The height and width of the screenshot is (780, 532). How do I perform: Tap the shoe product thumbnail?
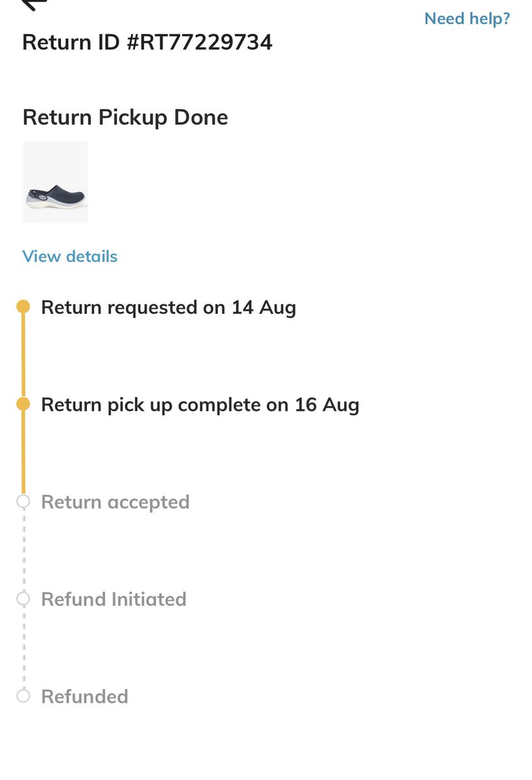[x=55, y=182]
